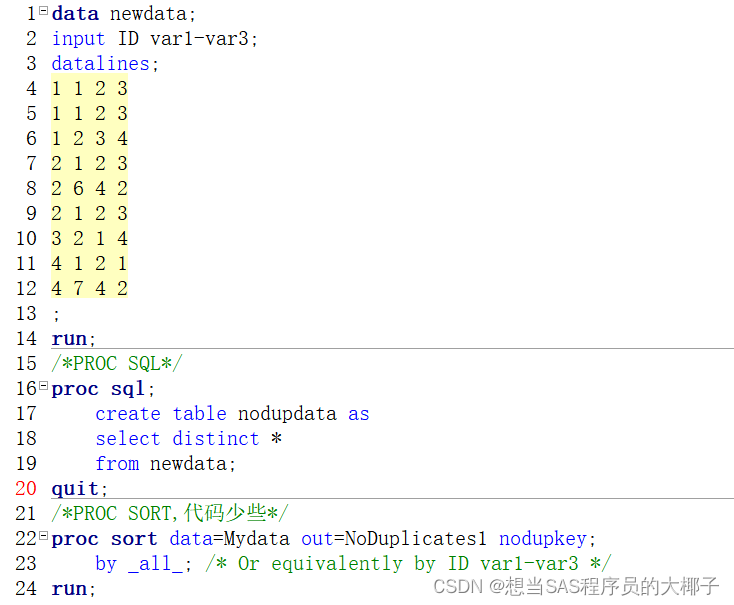Image resolution: width=734 pixels, height=605 pixels.
Task: Click the 'run' statement on line 14
Action: click(73, 339)
